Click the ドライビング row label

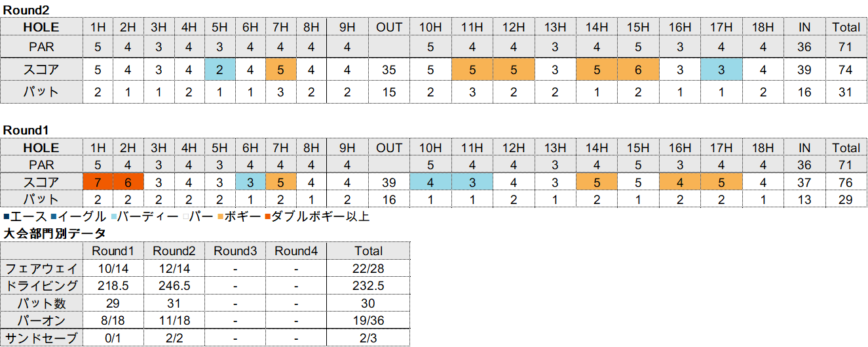point(41,285)
